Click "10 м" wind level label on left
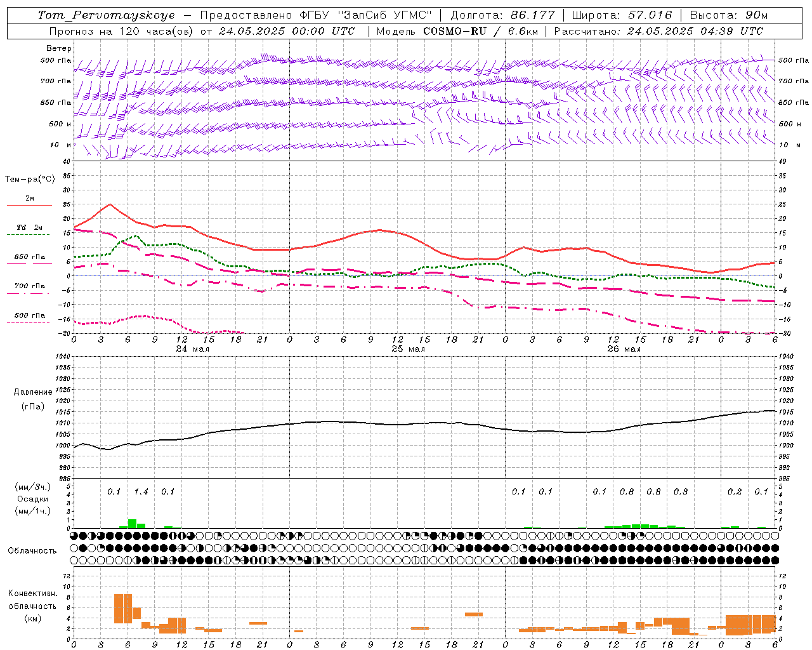812x650 pixels. (x=61, y=145)
